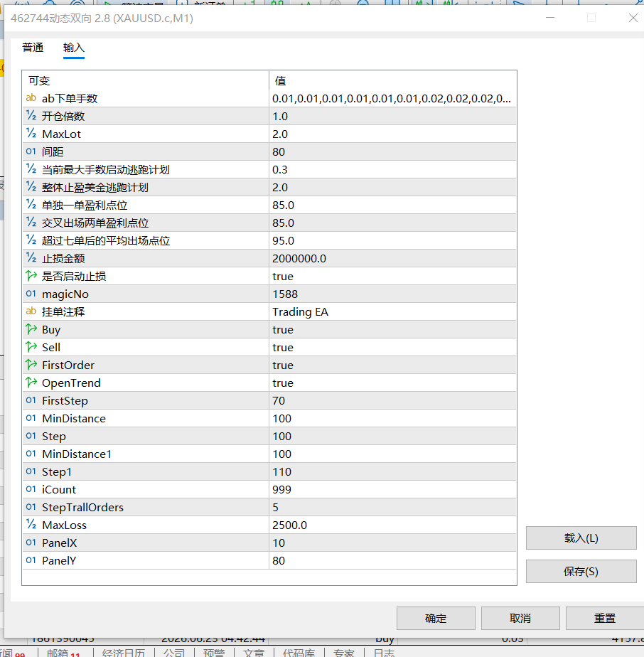
Task: Edit the magicNo value 1588
Action: (x=392, y=294)
